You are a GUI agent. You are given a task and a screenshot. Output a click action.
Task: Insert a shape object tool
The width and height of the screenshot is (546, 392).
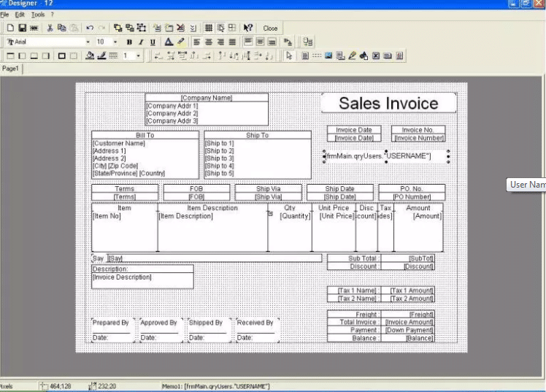(x=364, y=55)
